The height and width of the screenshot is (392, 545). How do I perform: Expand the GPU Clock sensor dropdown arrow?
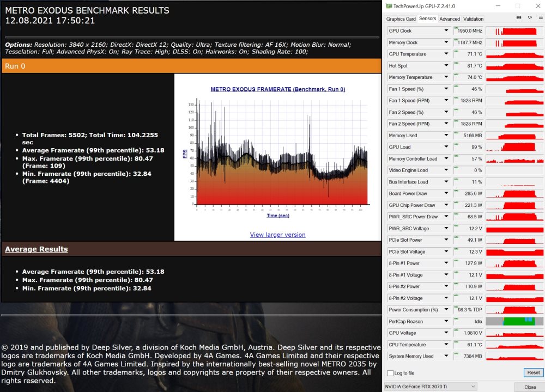(446, 30)
